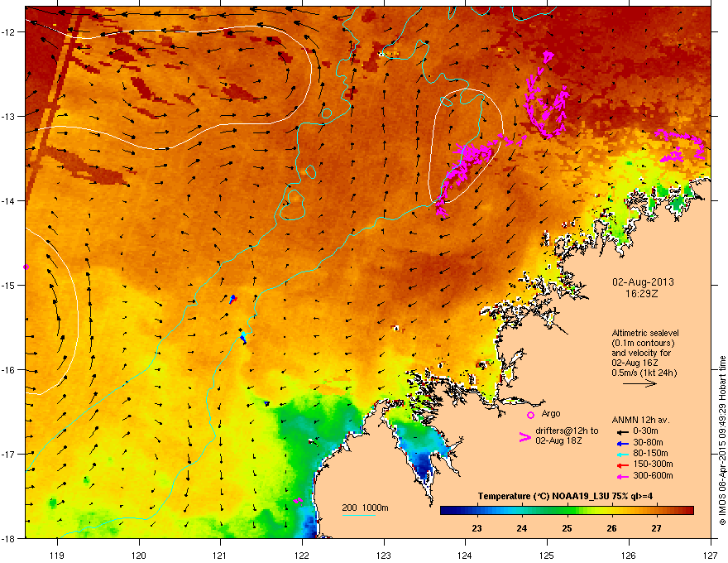Click the '300-600m' depth label
The height and width of the screenshot is (563, 728).
coord(653,476)
